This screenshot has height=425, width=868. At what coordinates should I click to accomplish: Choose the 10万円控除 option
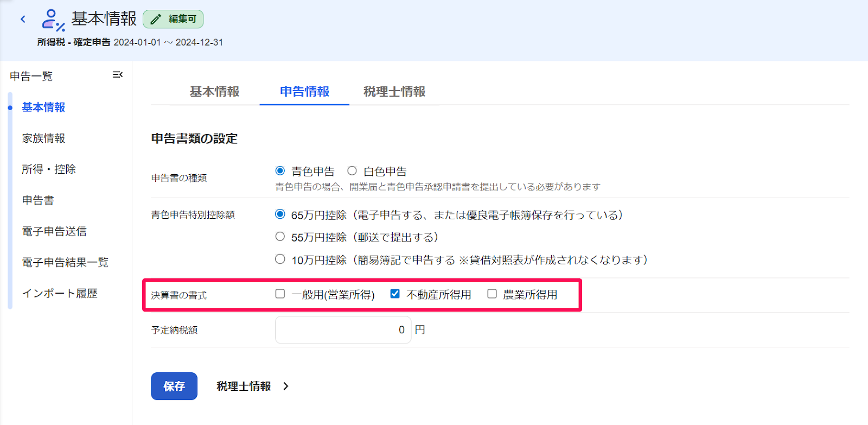(280, 259)
